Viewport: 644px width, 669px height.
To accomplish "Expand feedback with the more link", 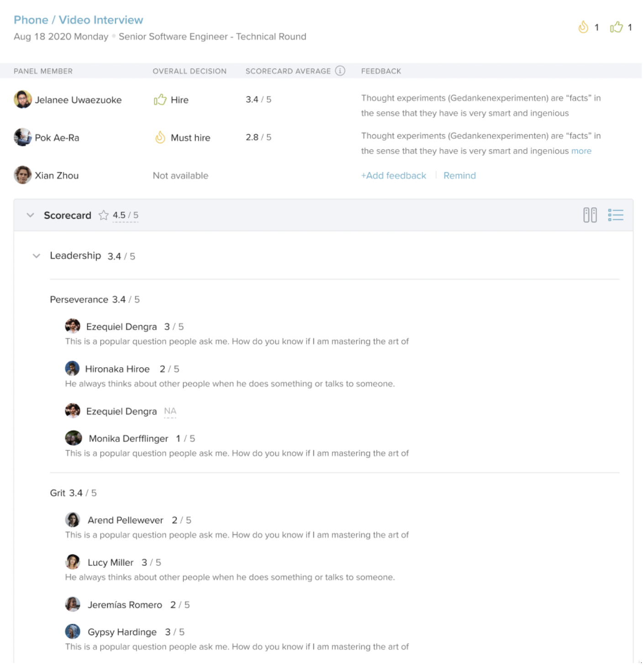I will 581,151.
